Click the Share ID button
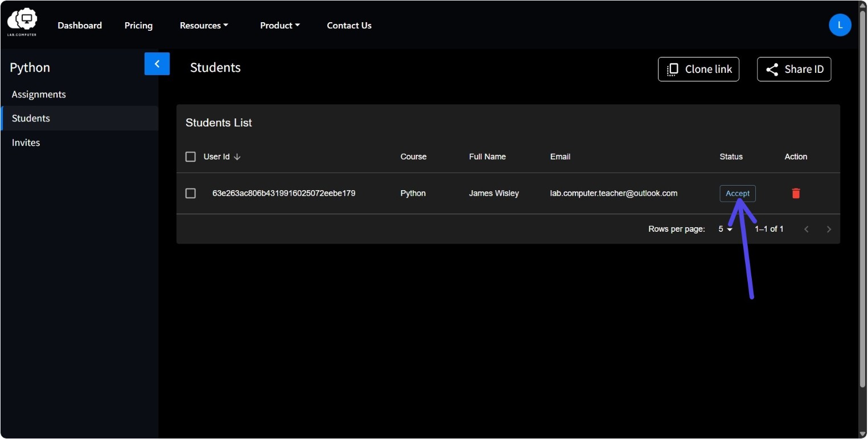 click(794, 69)
